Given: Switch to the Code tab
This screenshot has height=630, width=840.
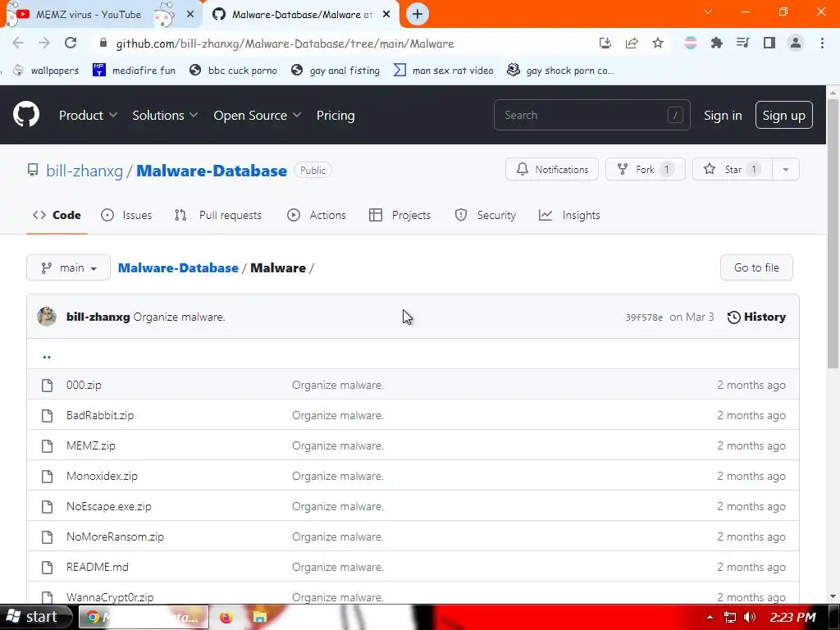Looking at the screenshot, I should coord(57,216).
